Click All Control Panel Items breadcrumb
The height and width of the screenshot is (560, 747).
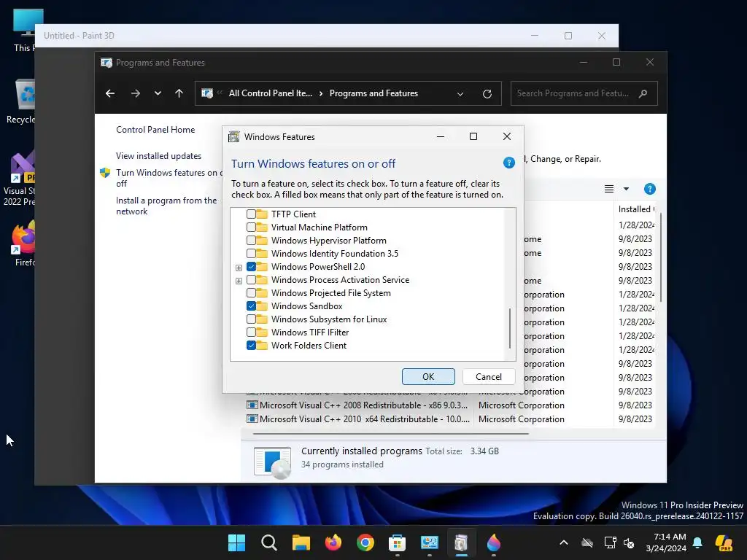tap(271, 93)
